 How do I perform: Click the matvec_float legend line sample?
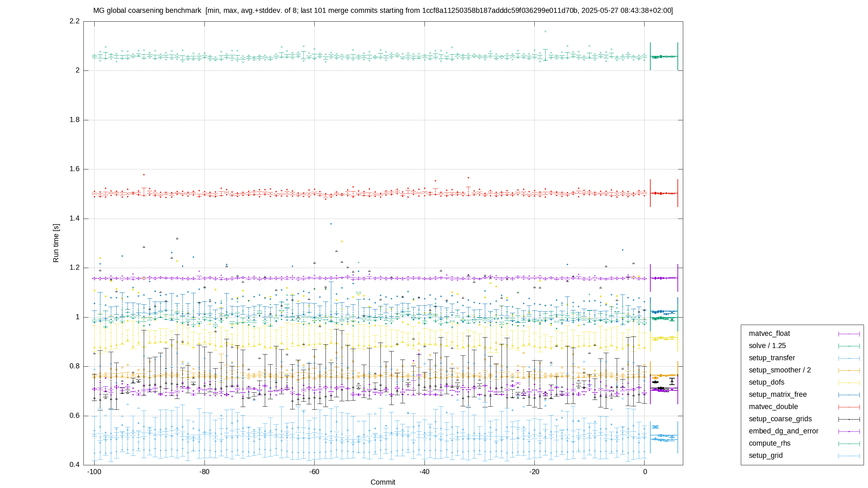(x=849, y=334)
